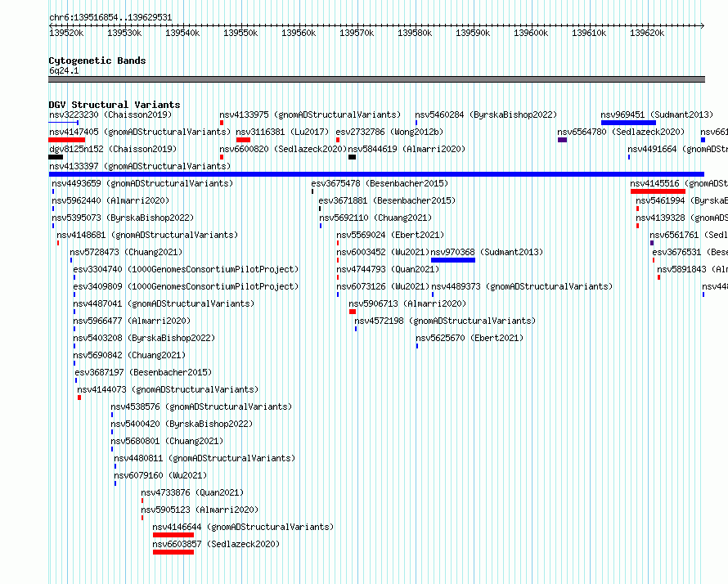Click blue bar under nsv970368
The image size is (728, 584).
[453, 260]
